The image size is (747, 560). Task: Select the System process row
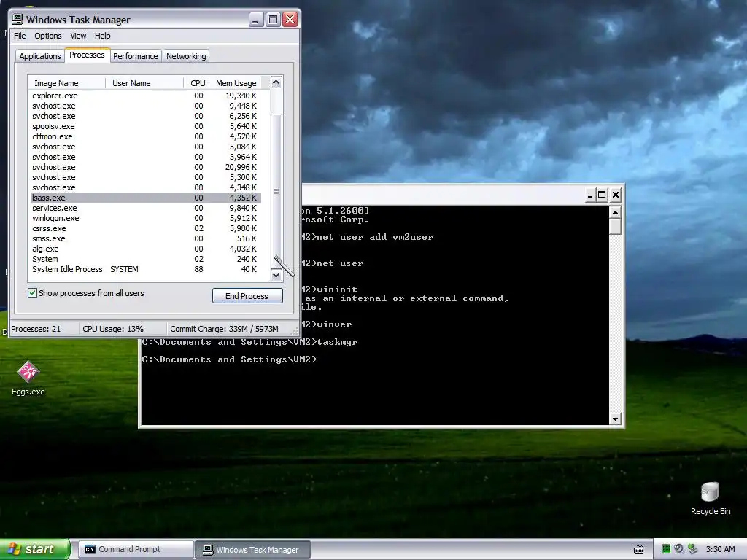coord(146,259)
